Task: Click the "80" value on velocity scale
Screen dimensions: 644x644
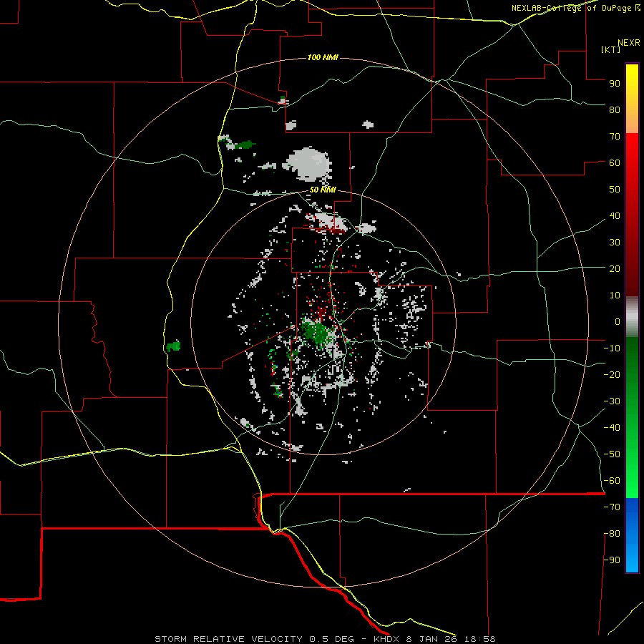Action: click(615, 109)
